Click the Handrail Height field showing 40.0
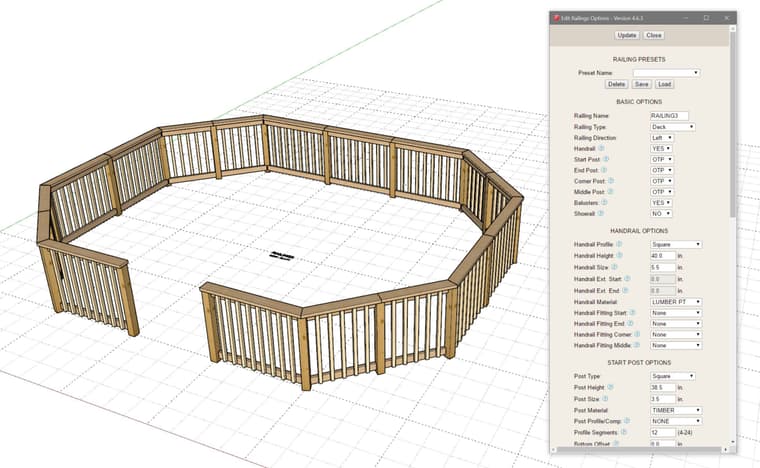 coord(663,256)
